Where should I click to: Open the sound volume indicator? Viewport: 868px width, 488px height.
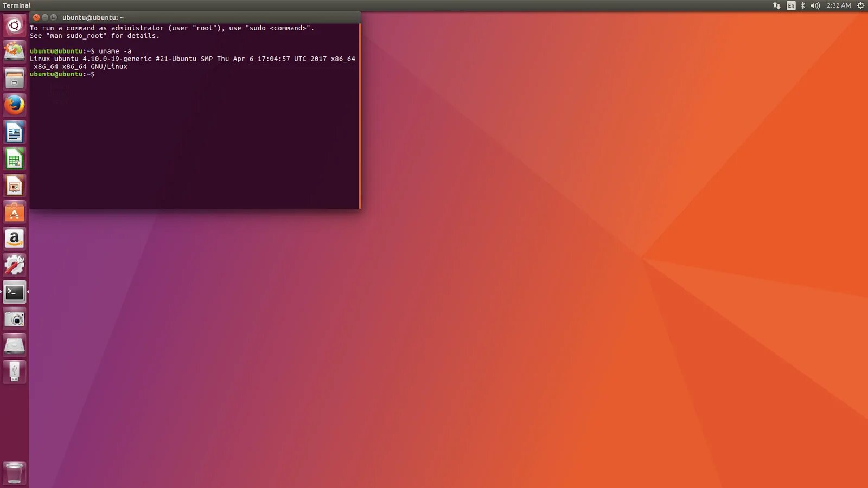click(815, 5)
